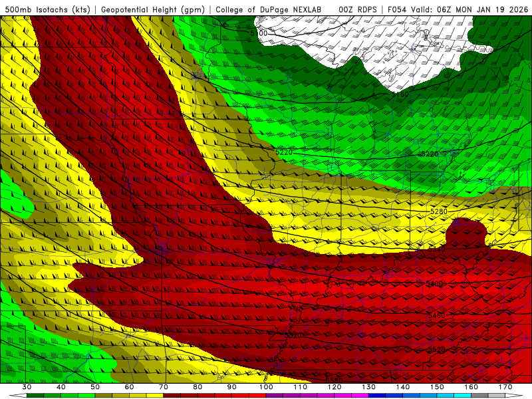Screen dimensions: 532x399
Task: Click the bright yellow swatch ending at 70
Action: click(155, 396)
